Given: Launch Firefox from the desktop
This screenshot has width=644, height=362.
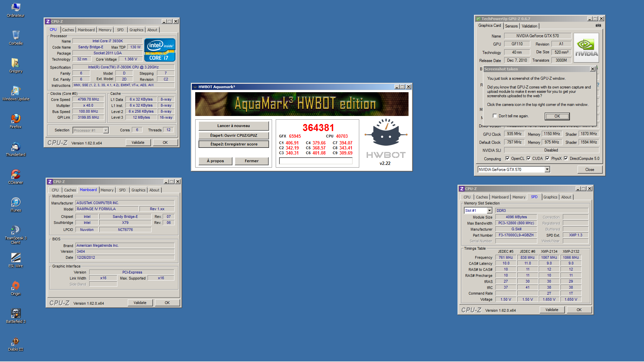Looking at the screenshot, I should 15,121.
